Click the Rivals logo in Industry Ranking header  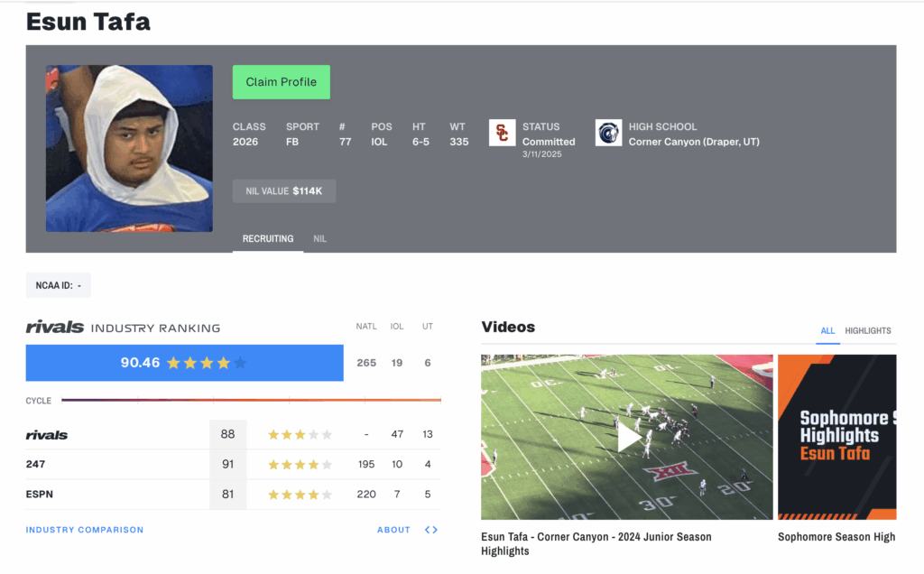[x=55, y=327]
